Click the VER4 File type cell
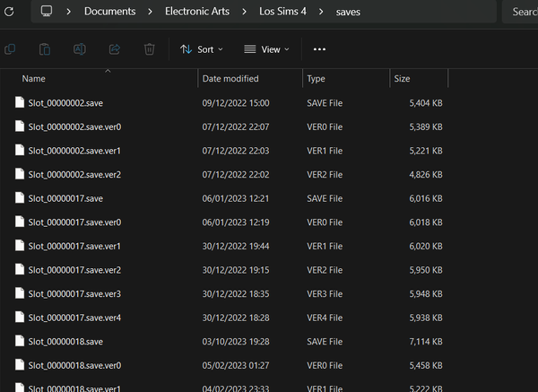538x392 pixels. pyautogui.click(x=325, y=318)
